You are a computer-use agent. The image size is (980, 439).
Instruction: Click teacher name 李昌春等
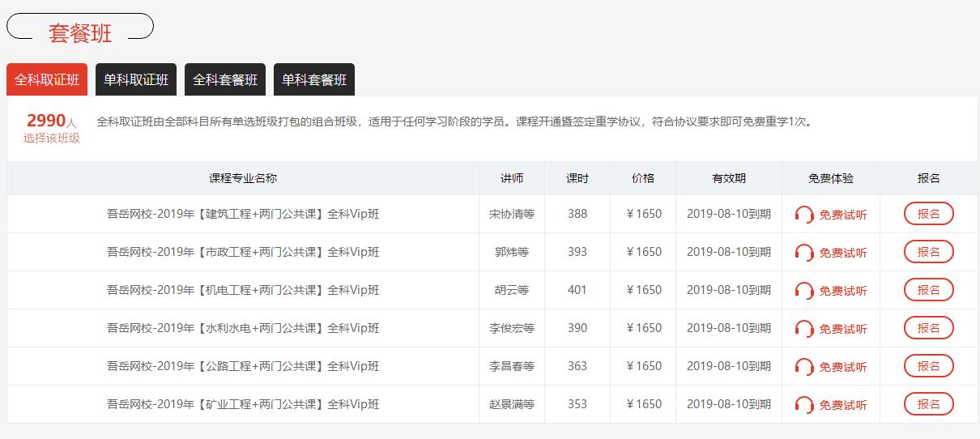(x=512, y=366)
